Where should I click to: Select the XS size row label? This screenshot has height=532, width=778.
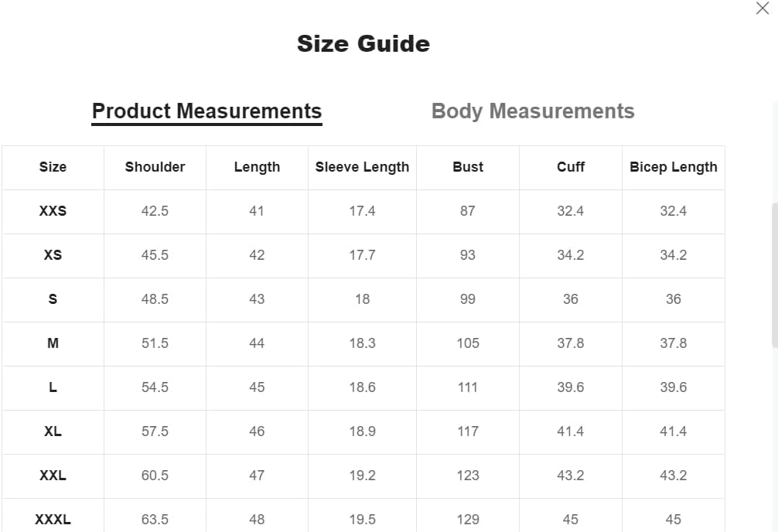pos(53,255)
